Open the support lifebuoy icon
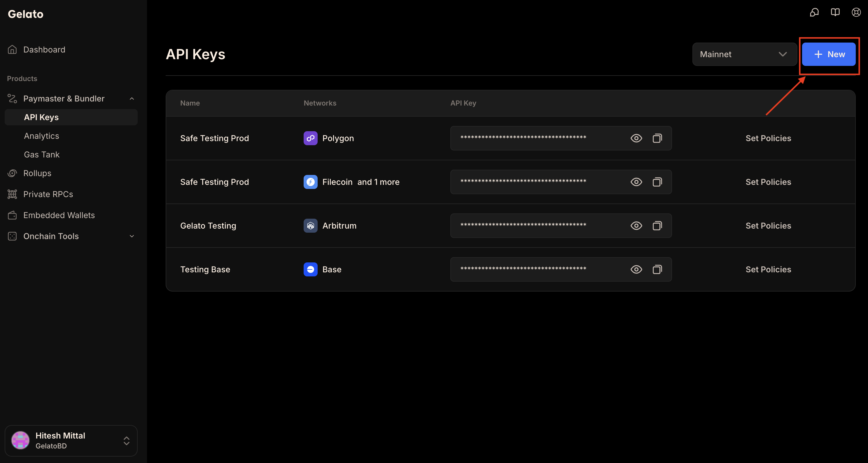This screenshot has height=463, width=868. (x=856, y=13)
